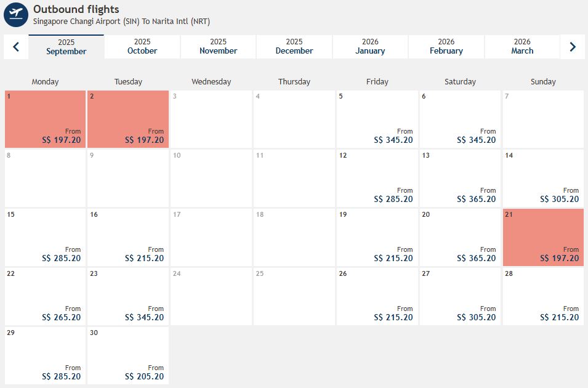Switch to December 2025 tab
588x388 pixels.
tap(294, 47)
